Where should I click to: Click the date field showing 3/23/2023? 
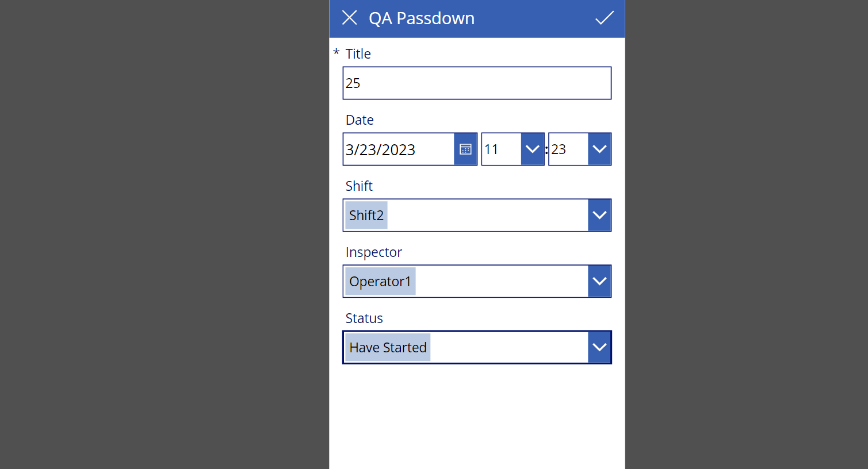397,149
